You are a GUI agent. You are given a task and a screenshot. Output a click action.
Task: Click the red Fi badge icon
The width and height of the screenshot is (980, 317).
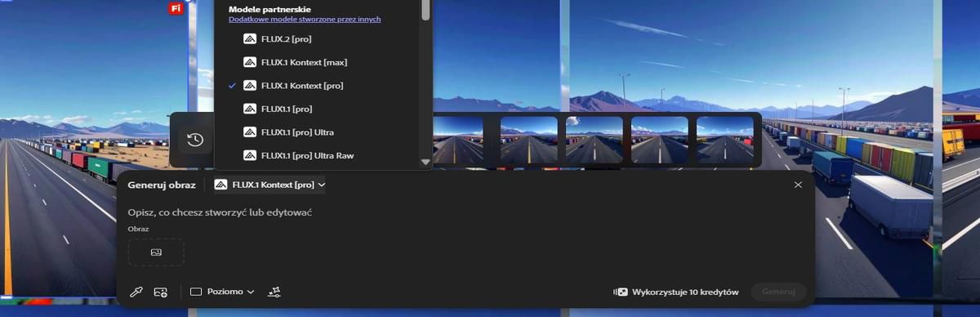pyautogui.click(x=175, y=8)
